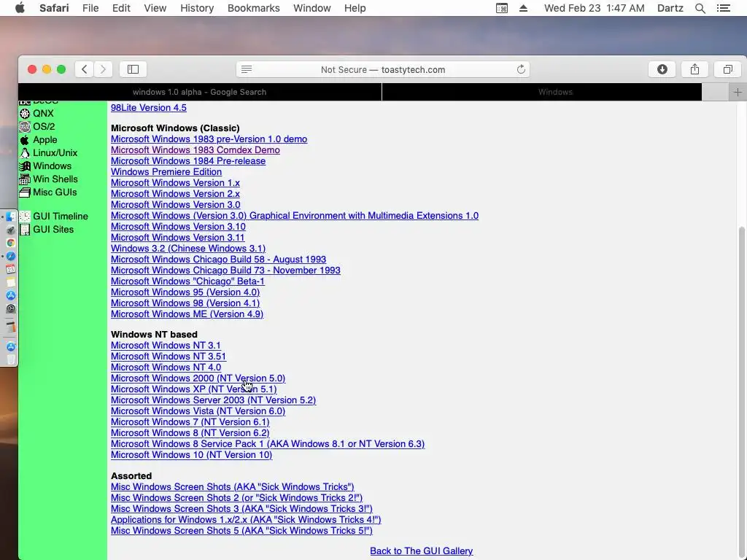The width and height of the screenshot is (747, 560).
Task: Open the File menu
Action: click(x=90, y=8)
